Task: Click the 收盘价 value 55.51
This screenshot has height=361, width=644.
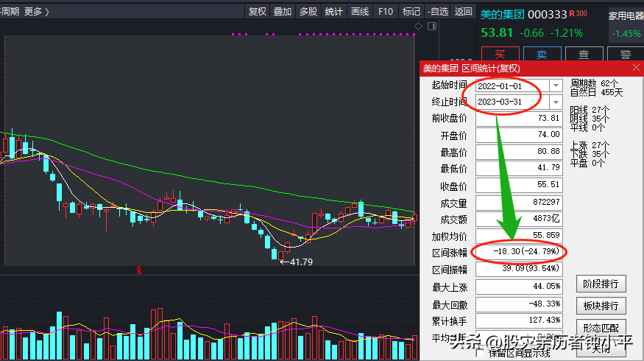Action: point(519,185)
